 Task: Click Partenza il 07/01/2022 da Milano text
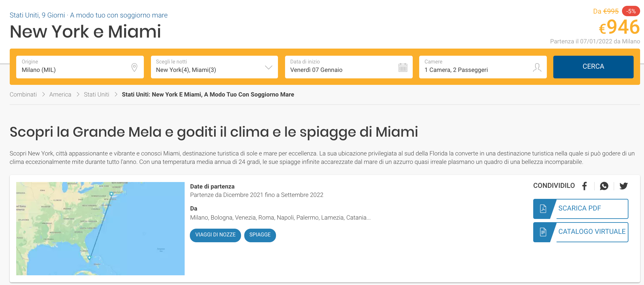coord(595,41)
